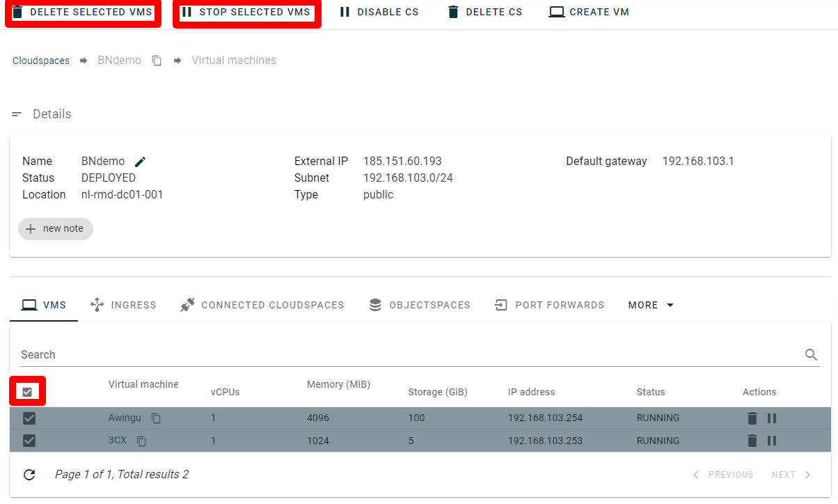Uncheck the Awingu VM checkbox

29,418
